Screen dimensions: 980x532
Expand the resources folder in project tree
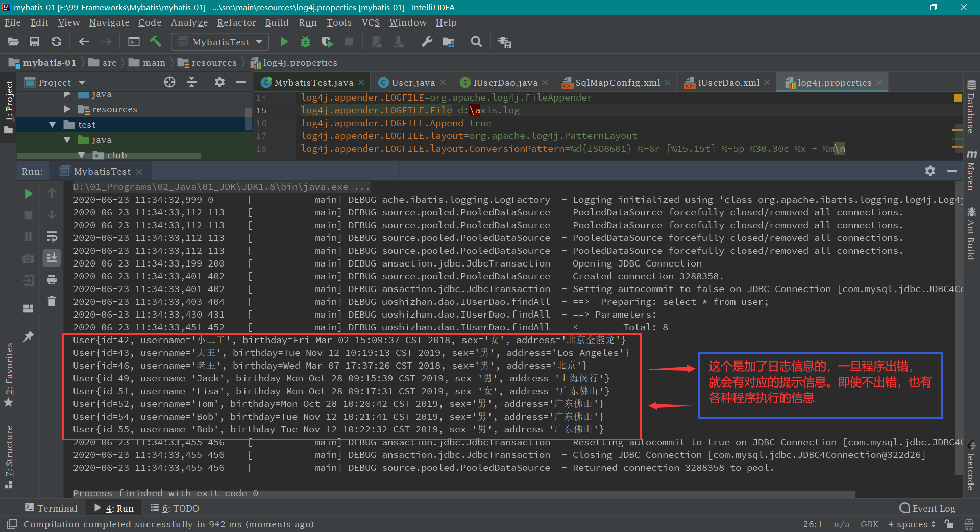[67, 109]
